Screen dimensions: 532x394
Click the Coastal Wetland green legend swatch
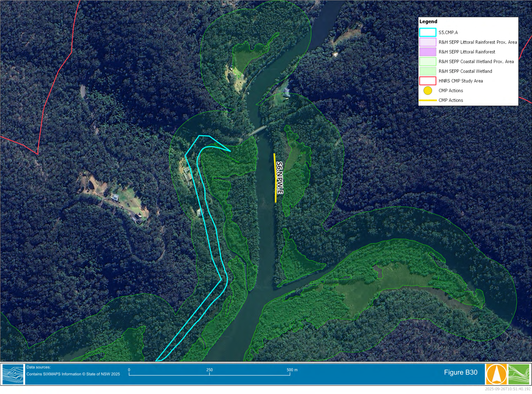coord(428,71)
